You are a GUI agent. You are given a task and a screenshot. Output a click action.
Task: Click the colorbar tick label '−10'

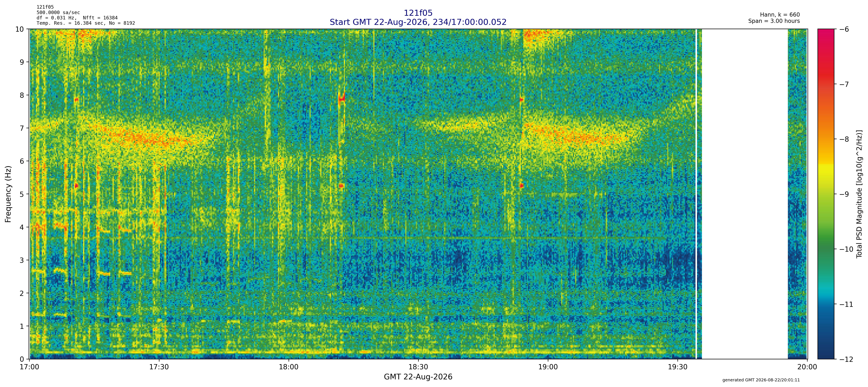coord(846,249)
